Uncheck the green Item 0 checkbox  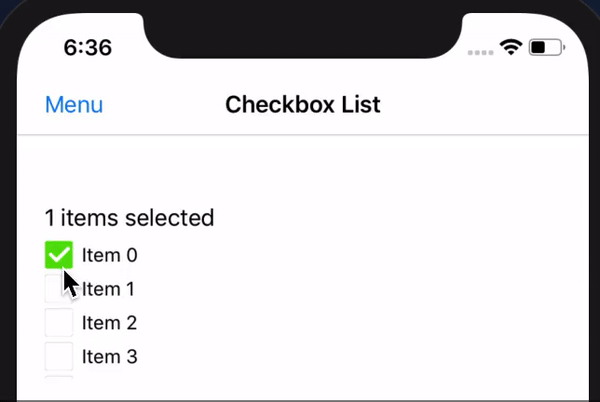coord(59,255)
